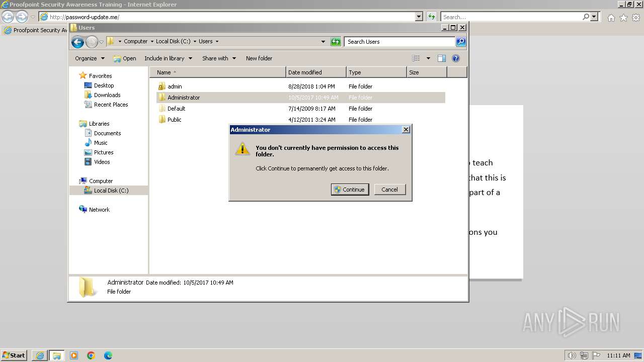Select Videos library in the navigation pane
Screen dimensions: 644x362
[97, 162]
